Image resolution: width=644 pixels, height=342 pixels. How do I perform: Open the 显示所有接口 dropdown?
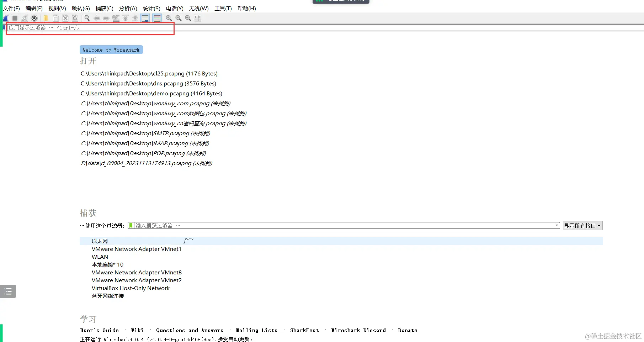pos(582,226)
